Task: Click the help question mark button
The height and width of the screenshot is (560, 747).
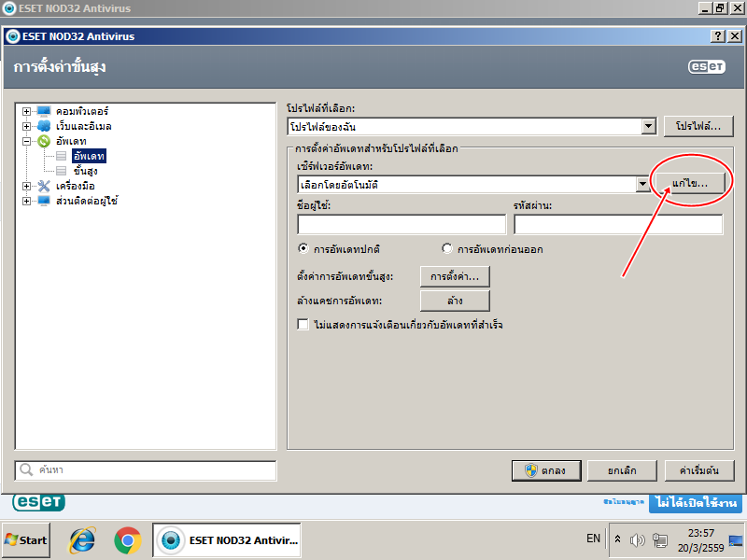Action: point(717,36)
